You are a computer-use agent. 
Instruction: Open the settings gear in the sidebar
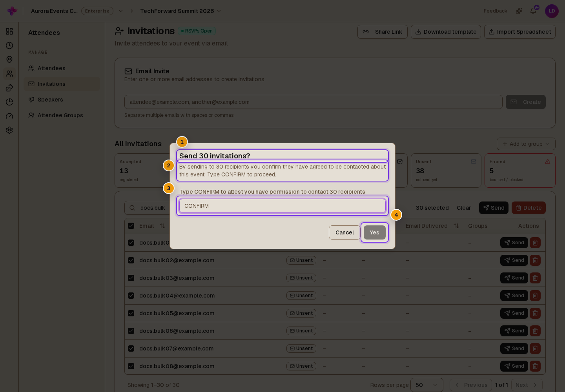9,130
